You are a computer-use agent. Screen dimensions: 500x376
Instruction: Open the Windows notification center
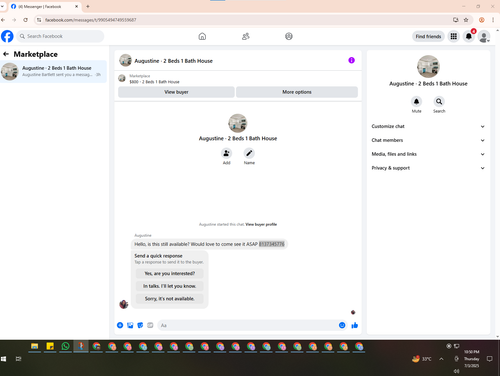490,359
